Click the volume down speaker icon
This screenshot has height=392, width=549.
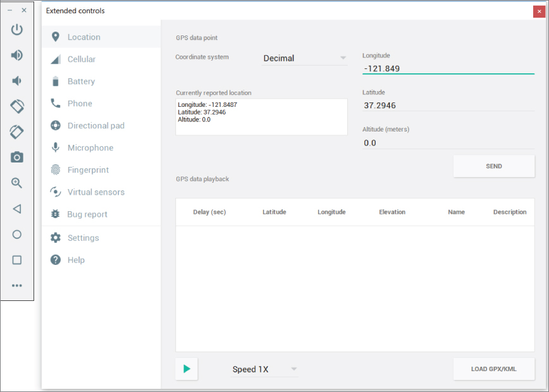tap(17, 81)
